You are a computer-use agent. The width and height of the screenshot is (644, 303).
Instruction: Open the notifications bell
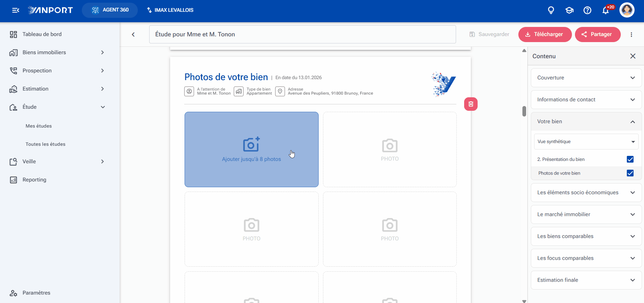click(606, 10)
